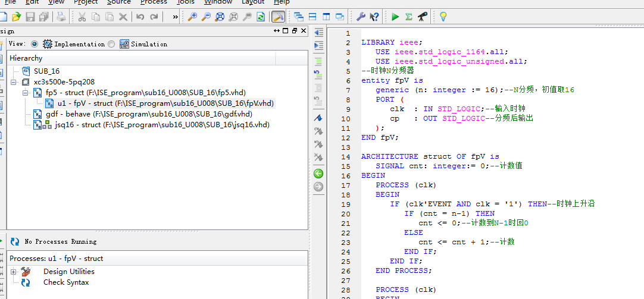Select the Implementation view radio button
644x299 pixels.
click(34, 44)
